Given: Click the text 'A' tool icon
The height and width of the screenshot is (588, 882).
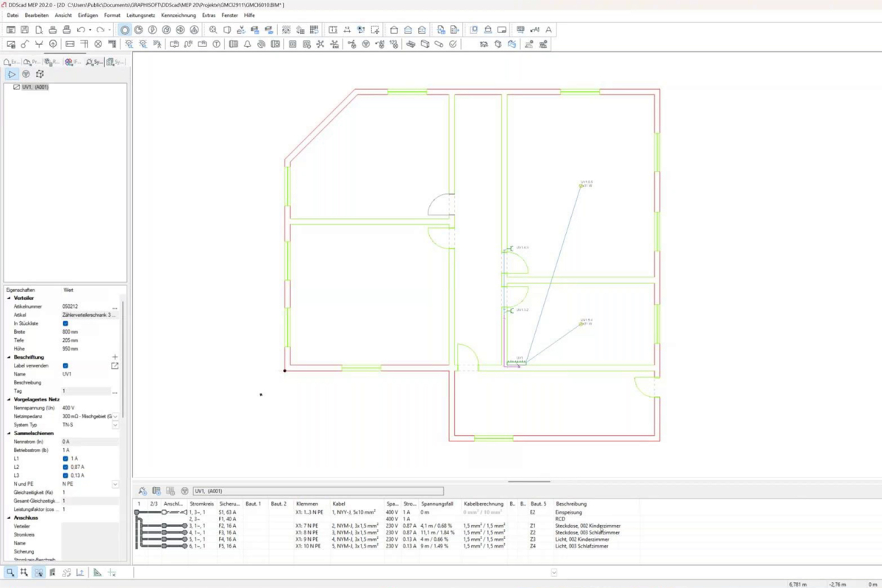Looking at the screenshot, I should click(548, 30).
